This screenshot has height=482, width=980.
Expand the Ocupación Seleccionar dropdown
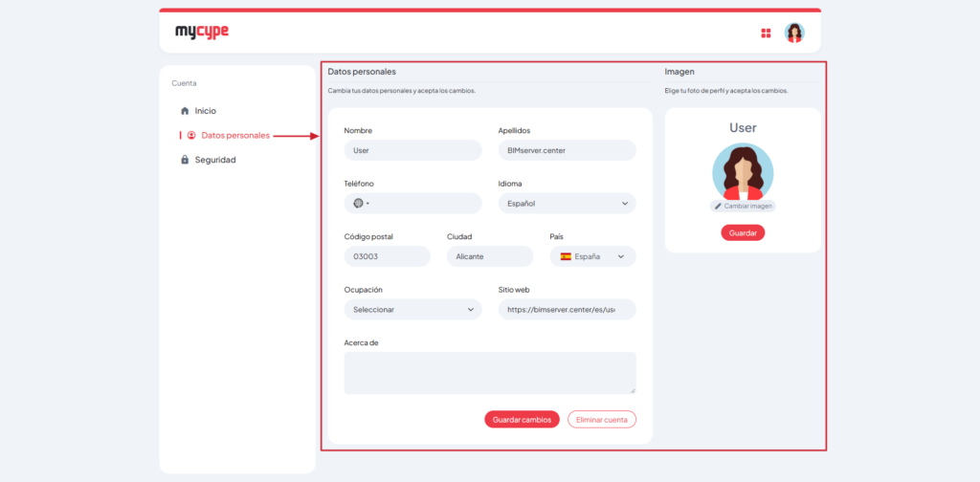(412, 310)
